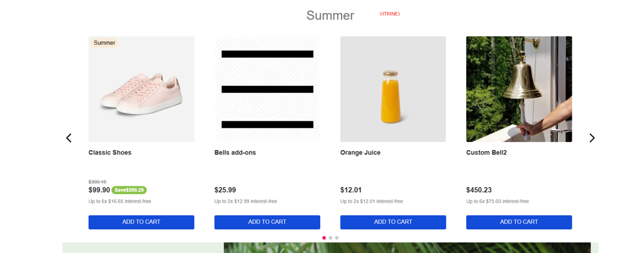Image resolution: width=644 pixels, height=253 pixels.
Task: Select the second carousel pagination dot
Action: [x=330, y=238]
